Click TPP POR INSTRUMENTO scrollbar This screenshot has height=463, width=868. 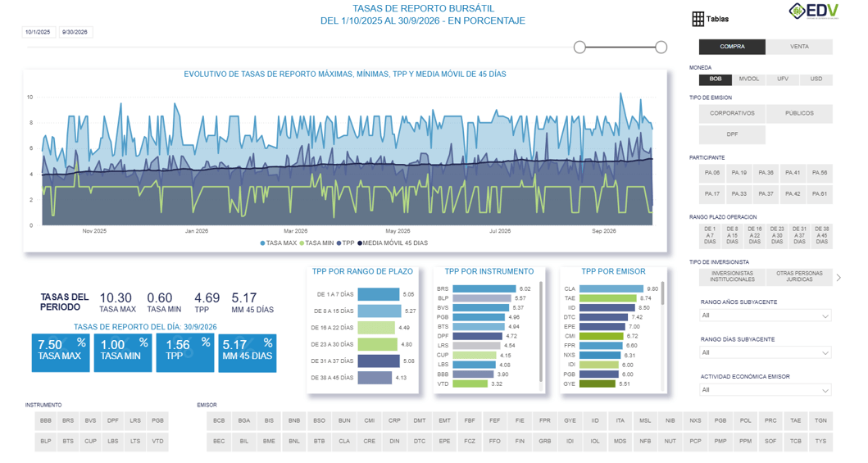(541, 332)
